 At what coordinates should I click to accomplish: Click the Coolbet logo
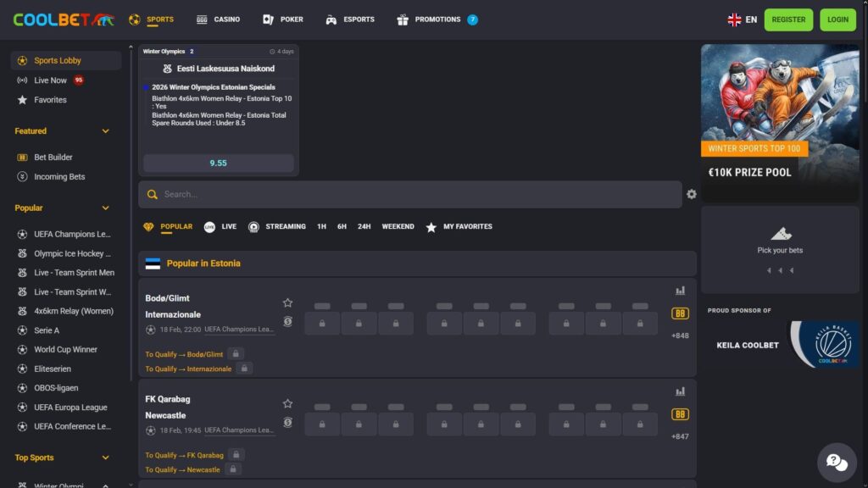pos(64,19)
